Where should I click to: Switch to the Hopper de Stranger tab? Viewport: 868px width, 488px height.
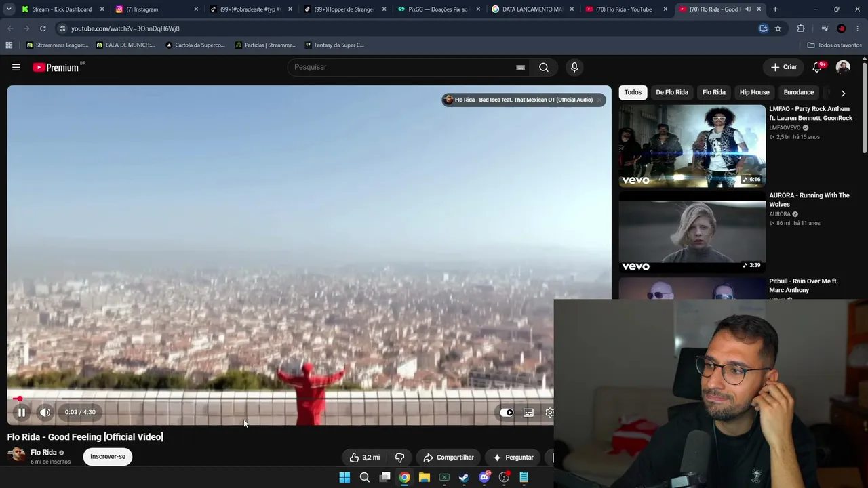tap(344, 9)
